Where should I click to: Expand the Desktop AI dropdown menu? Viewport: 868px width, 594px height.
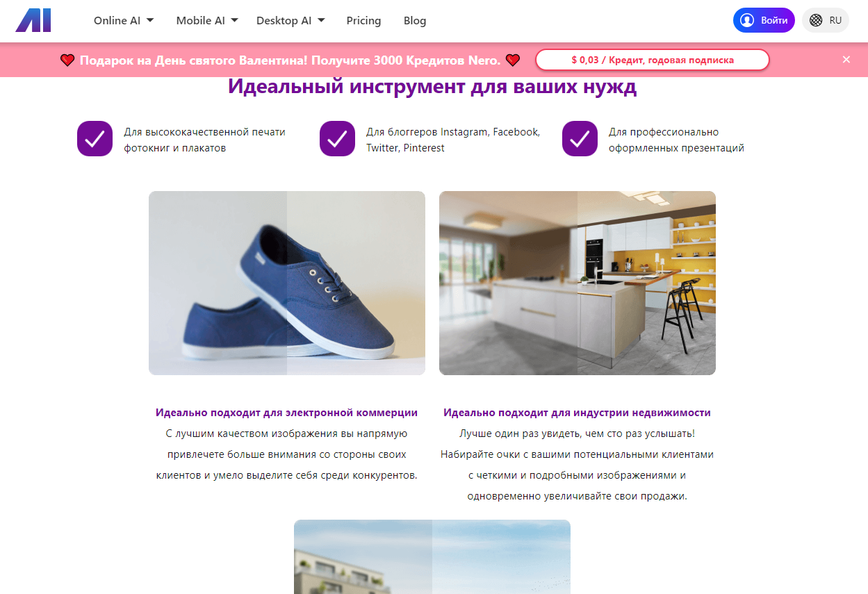click(290, 20)
